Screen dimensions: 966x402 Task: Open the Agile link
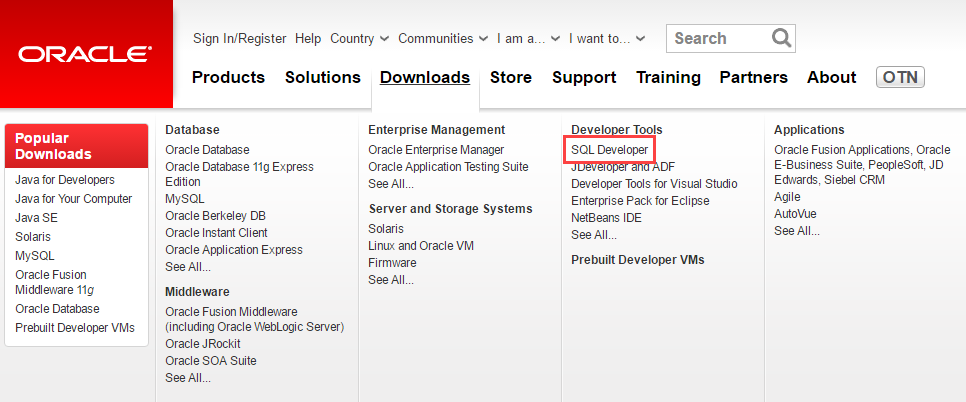coord(787,197)
